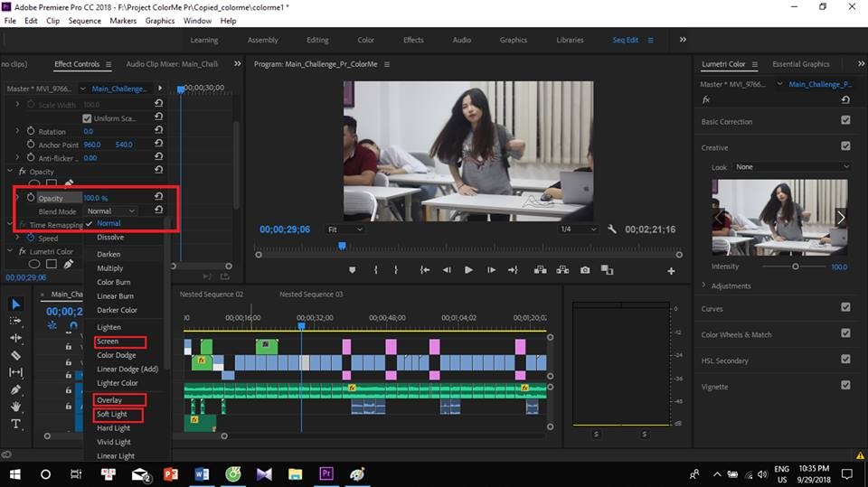Select the Type tool
This screenshot has height=487, width=868.
tap(16, 424)
